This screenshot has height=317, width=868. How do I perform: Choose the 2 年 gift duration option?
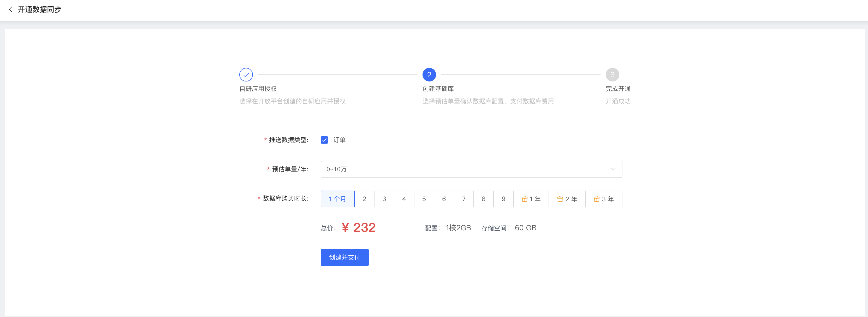567,199
